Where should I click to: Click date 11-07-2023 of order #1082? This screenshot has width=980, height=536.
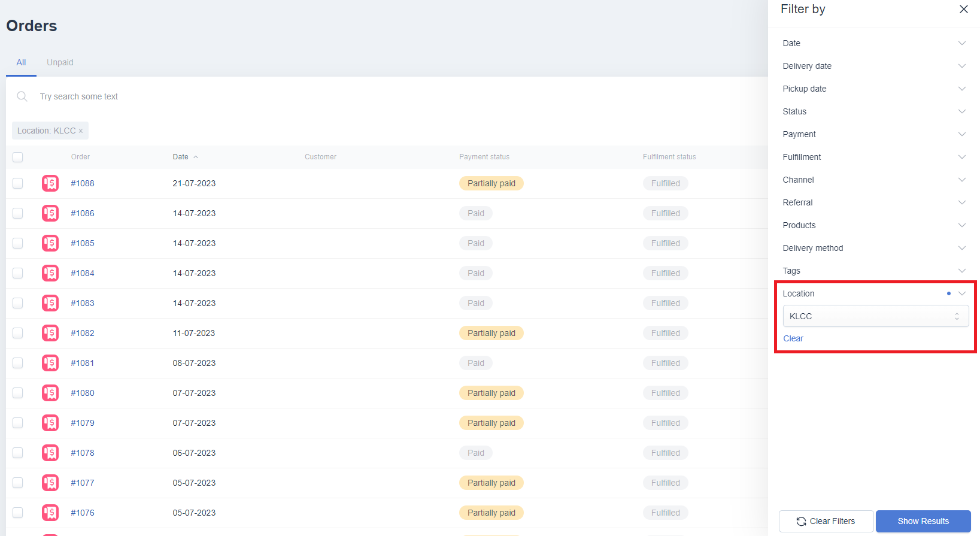tap(194, 333)
